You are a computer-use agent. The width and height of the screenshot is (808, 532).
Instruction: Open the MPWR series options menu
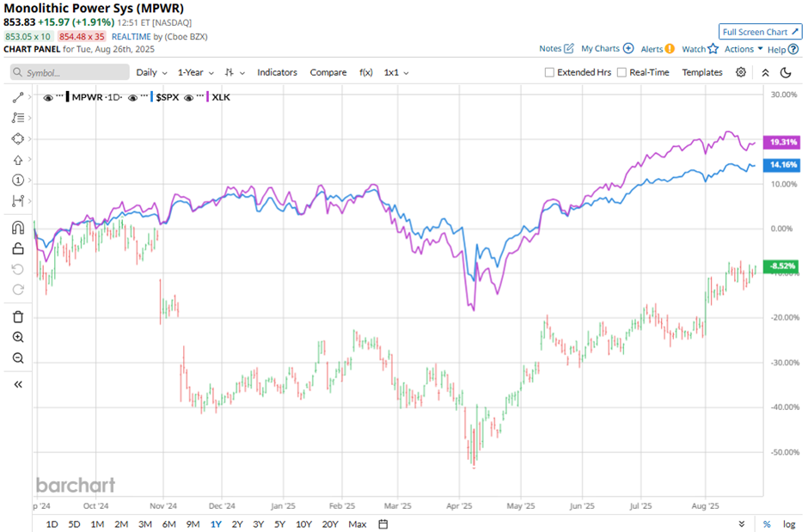59,95
